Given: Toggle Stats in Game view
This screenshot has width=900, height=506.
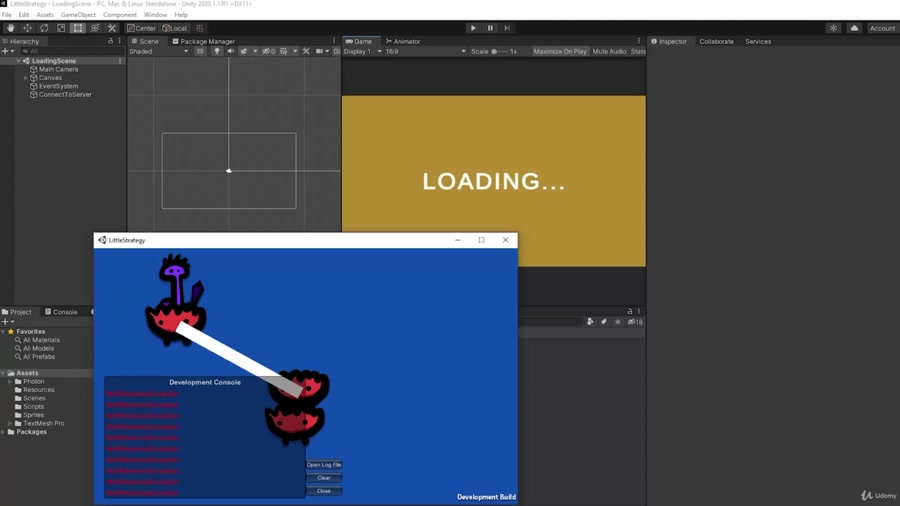Looking at the screenshot, I should [638, 51].
